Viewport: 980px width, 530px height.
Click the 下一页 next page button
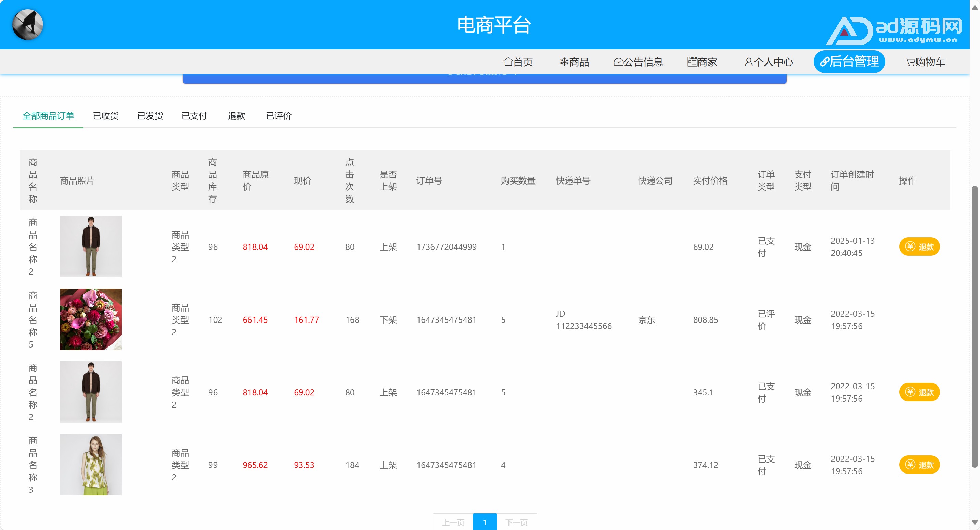point(516,522)
